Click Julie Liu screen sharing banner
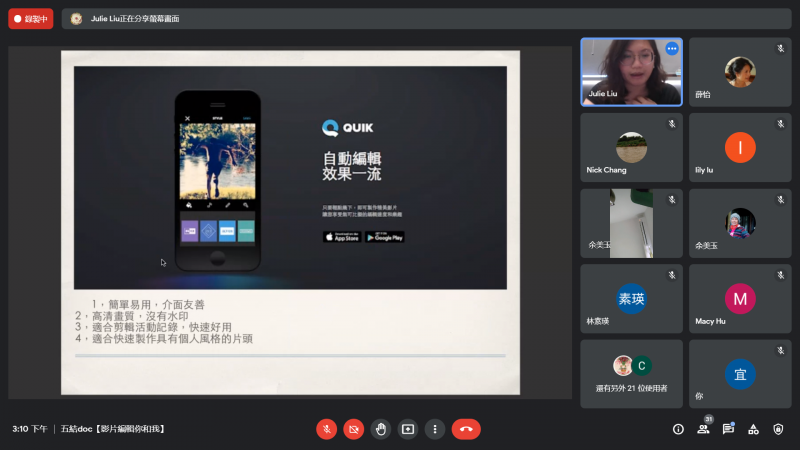 point(427,19)
